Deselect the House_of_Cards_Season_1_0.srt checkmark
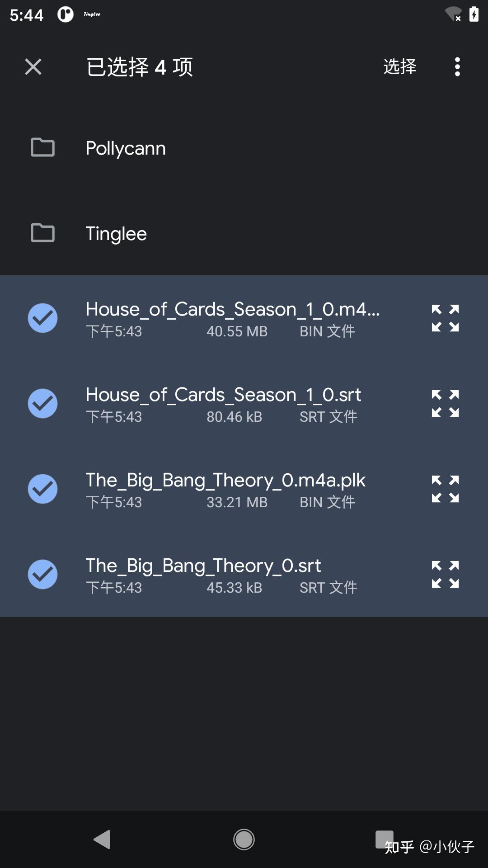 pos(42,403)
